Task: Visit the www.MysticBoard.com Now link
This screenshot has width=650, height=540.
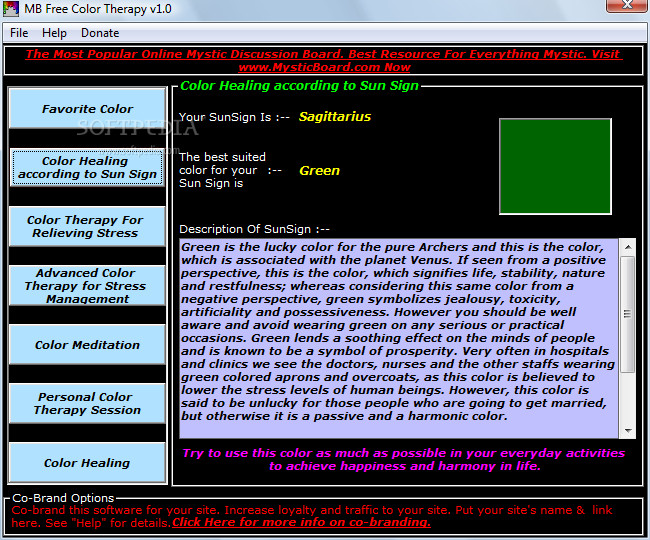Action: point(324,67)
